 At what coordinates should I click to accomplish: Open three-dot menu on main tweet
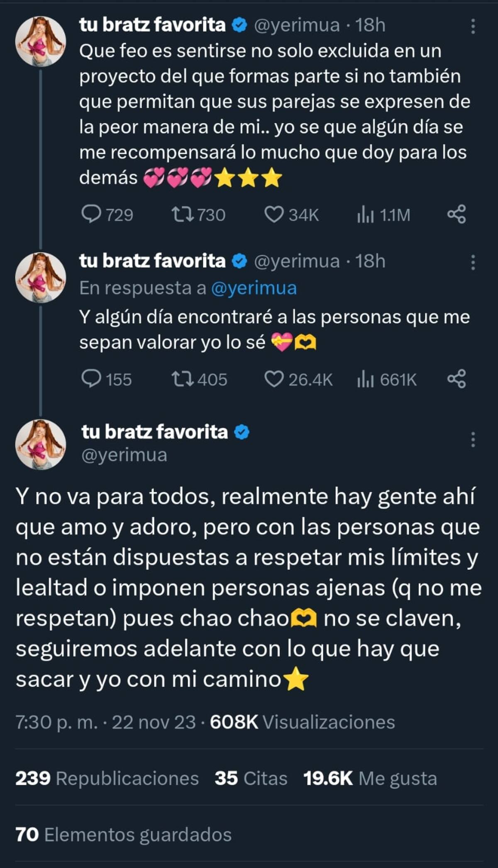pyautogui.click(x=473, y=439)
